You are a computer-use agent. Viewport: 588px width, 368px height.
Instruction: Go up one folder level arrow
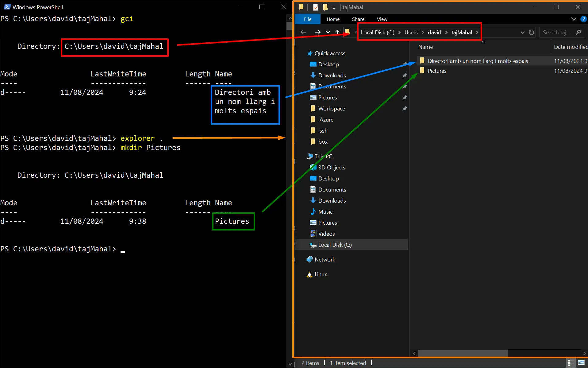[337, 32]
